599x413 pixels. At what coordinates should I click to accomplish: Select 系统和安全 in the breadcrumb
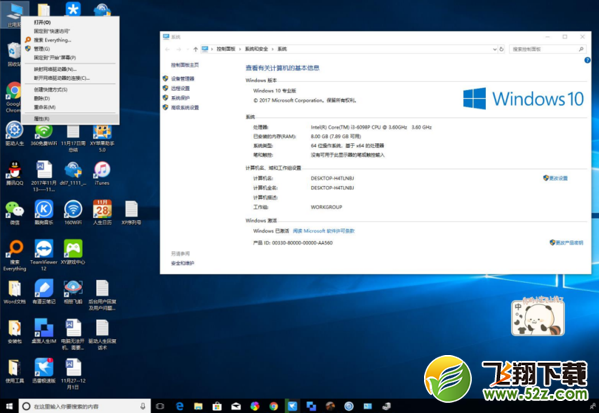[256, 49]
